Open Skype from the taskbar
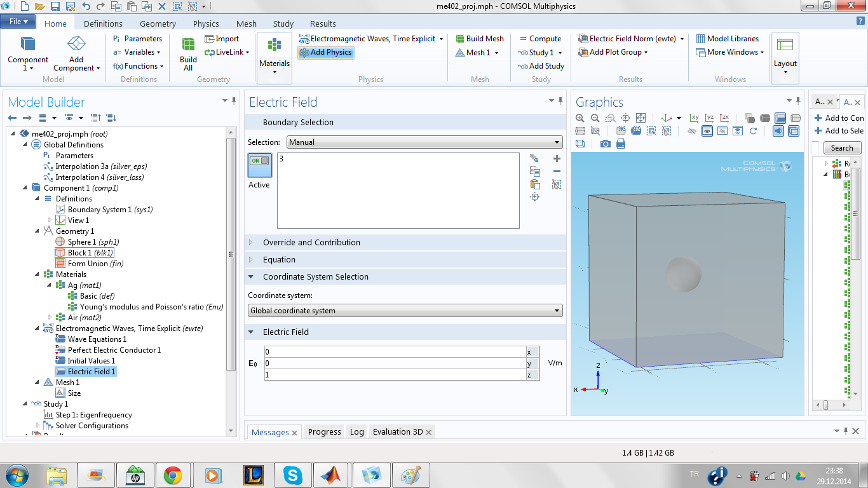The width and height of the screenshot is (868, 488). (292, 475)
